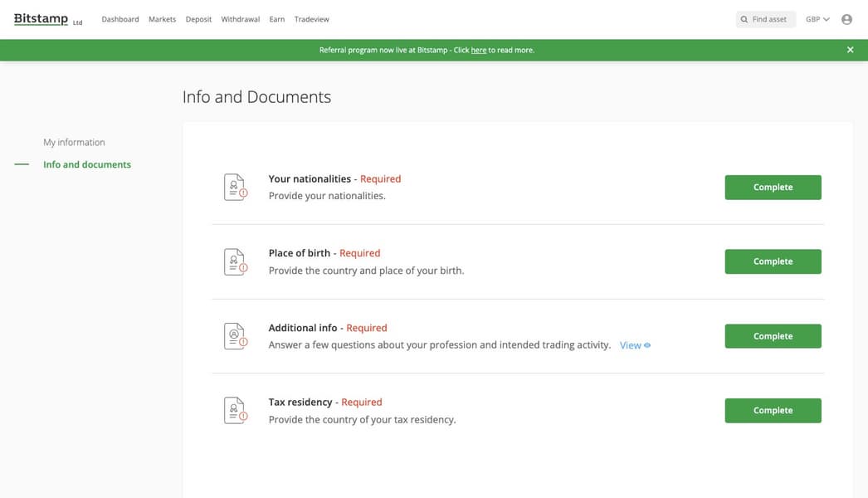868x498 pixels.
Task: Expand the GBP currency dropdown
Action: point(817,19)
